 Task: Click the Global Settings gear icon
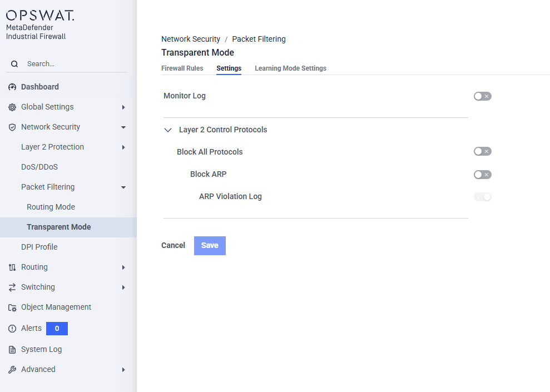tap(12, 107)
